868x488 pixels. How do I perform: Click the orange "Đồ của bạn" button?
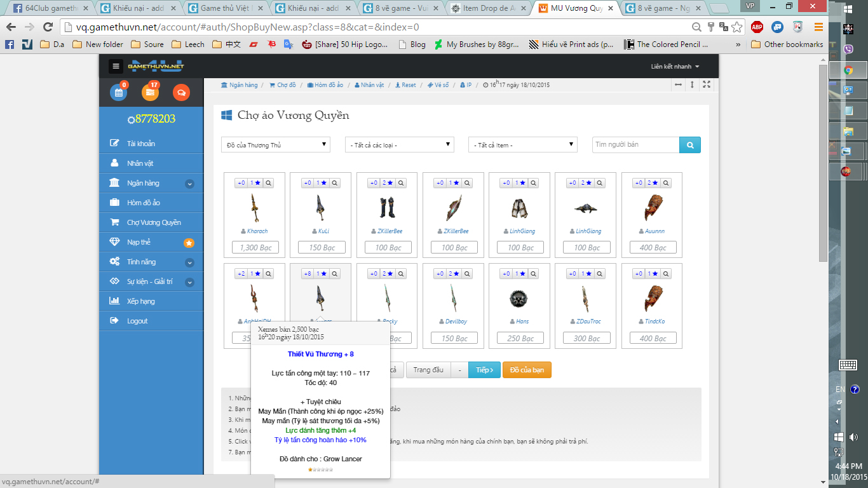[527, 370]
